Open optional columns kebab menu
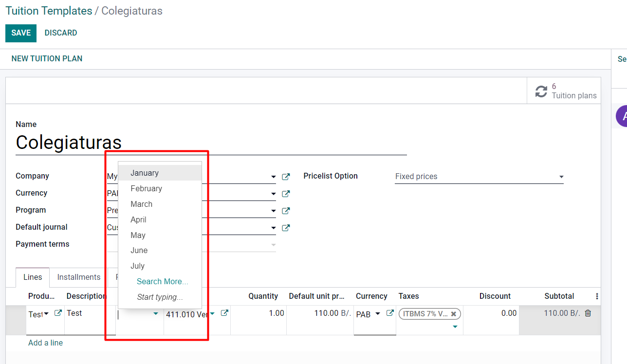Screen dimensions: 627x364 pyautogui.click(x=597, y=296)
